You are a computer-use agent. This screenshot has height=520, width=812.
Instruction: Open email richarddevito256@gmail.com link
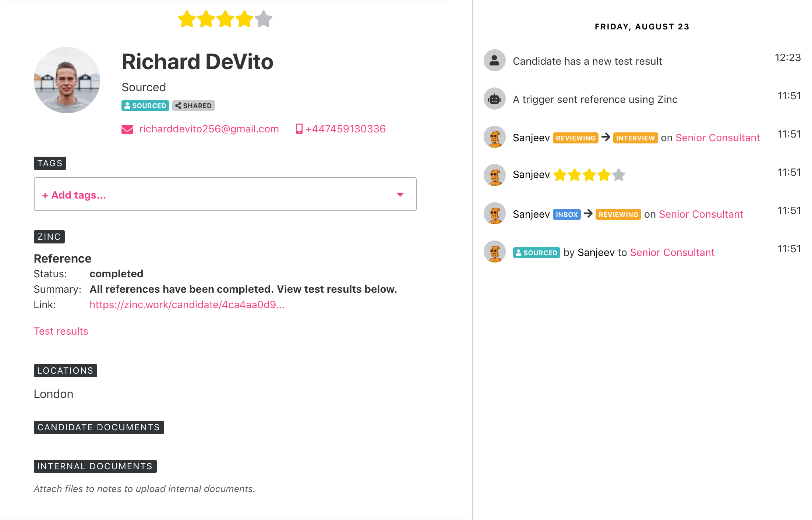pos(209,129)
